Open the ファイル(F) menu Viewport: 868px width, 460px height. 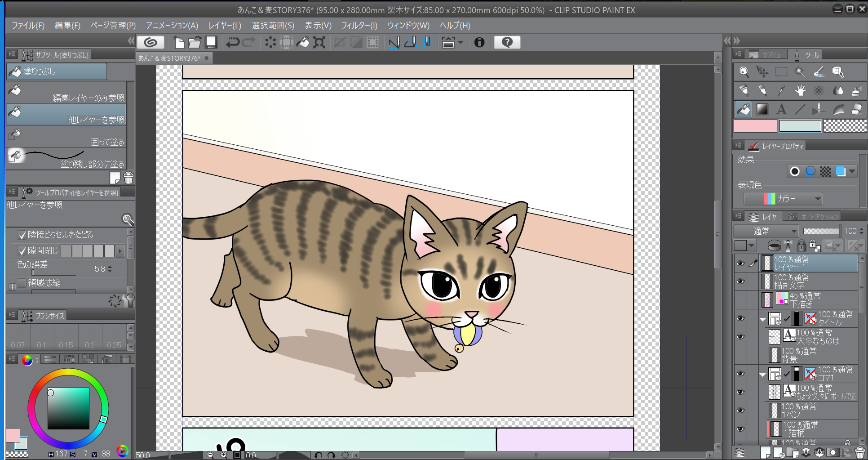pos(28,25)
